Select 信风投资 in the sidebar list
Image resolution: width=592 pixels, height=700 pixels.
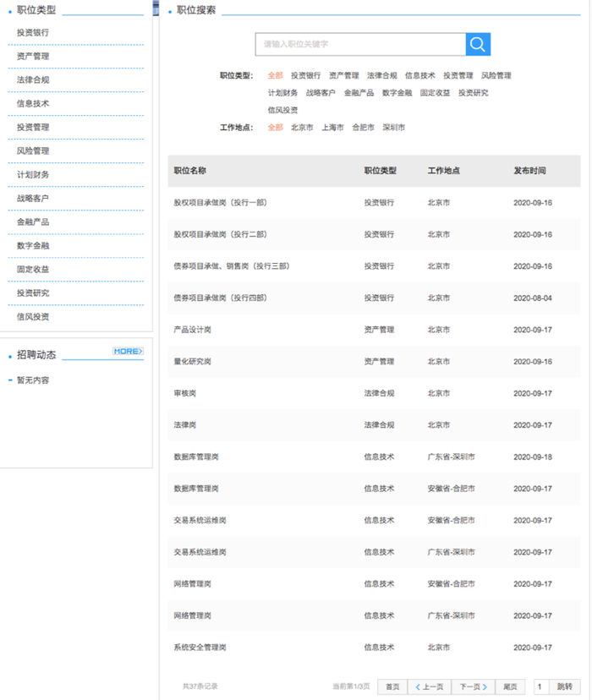(33, 316)
